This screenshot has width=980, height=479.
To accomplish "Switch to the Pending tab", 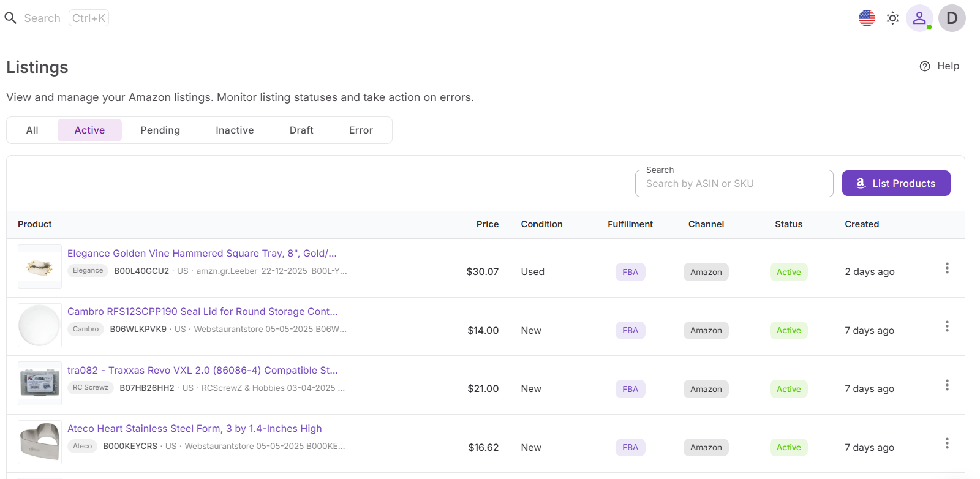I will click(x=160, y=130).
